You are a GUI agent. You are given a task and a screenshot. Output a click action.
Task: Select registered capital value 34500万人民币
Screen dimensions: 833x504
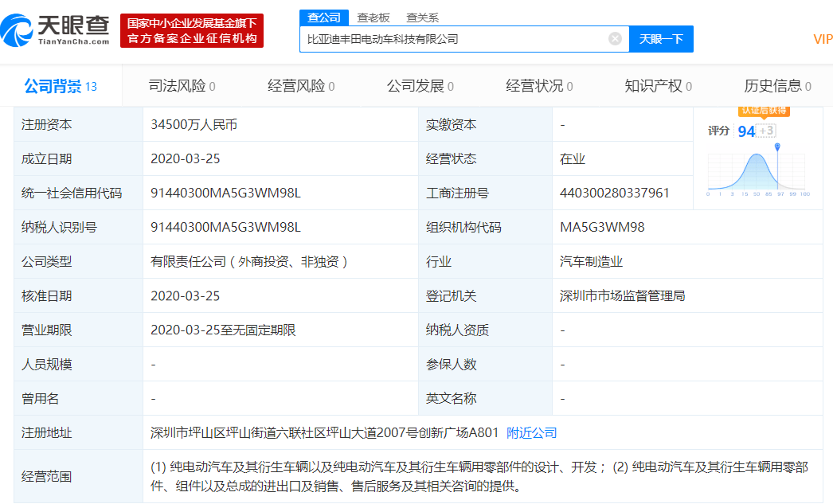coord(194,125)
